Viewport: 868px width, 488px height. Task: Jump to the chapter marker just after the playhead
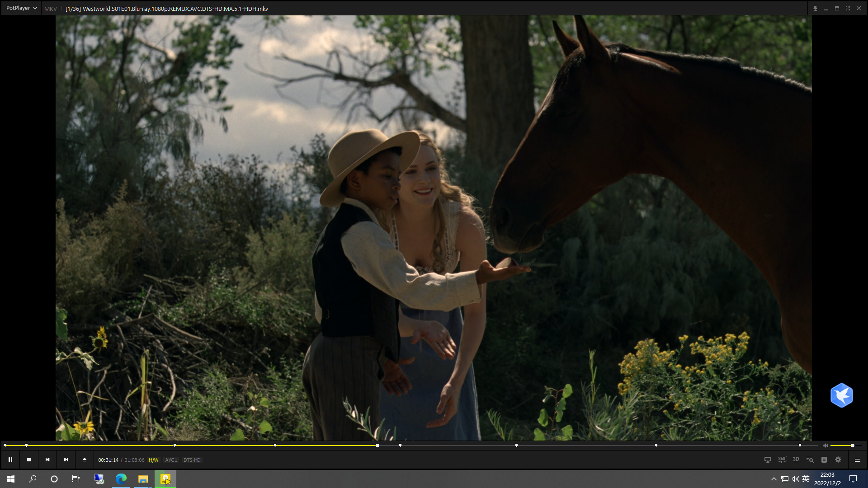pos(400,446)
